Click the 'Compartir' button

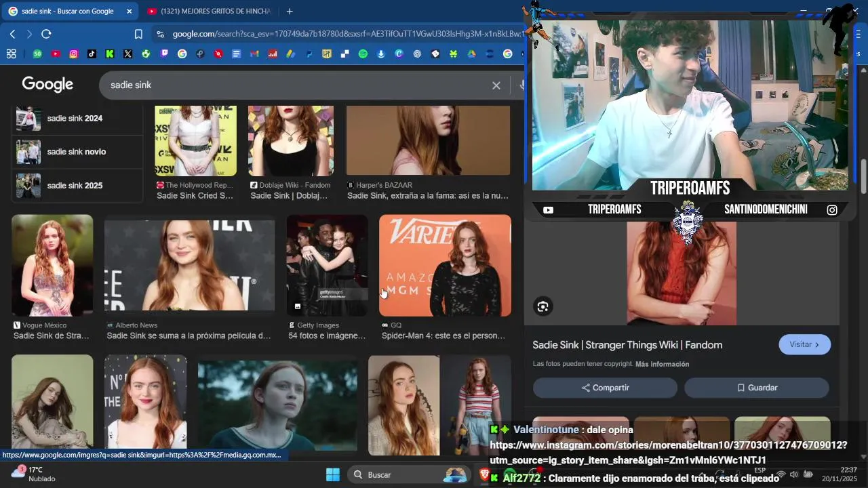point(605,388)
